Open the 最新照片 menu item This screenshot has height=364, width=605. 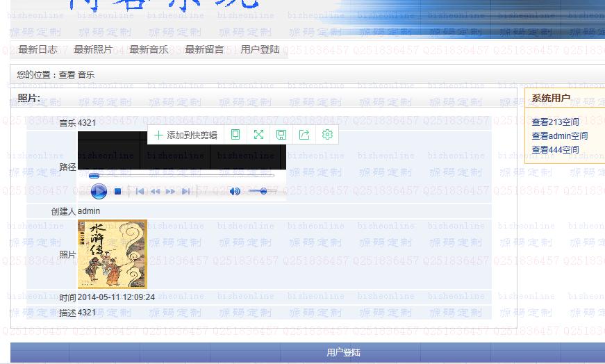[x=93, y=49]
